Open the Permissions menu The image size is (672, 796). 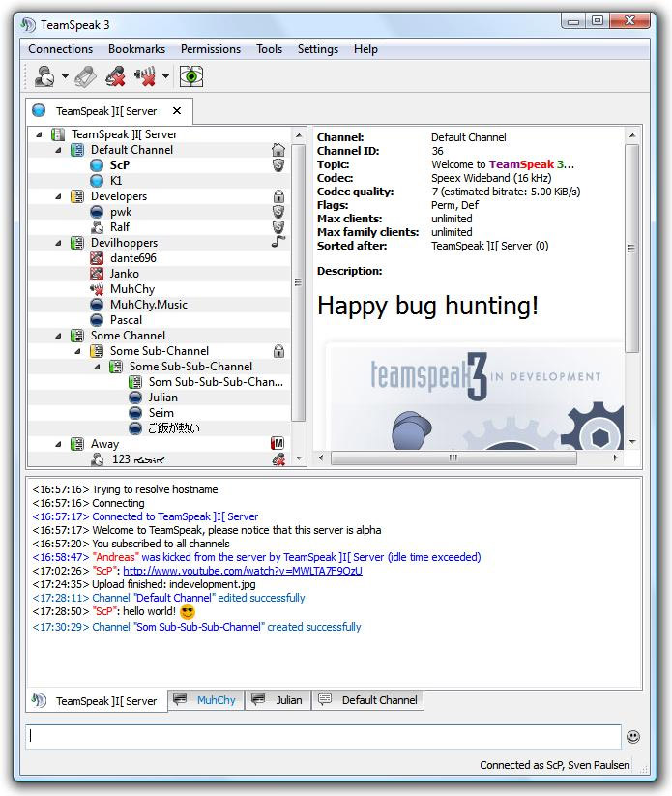click(x=211, y=49)
